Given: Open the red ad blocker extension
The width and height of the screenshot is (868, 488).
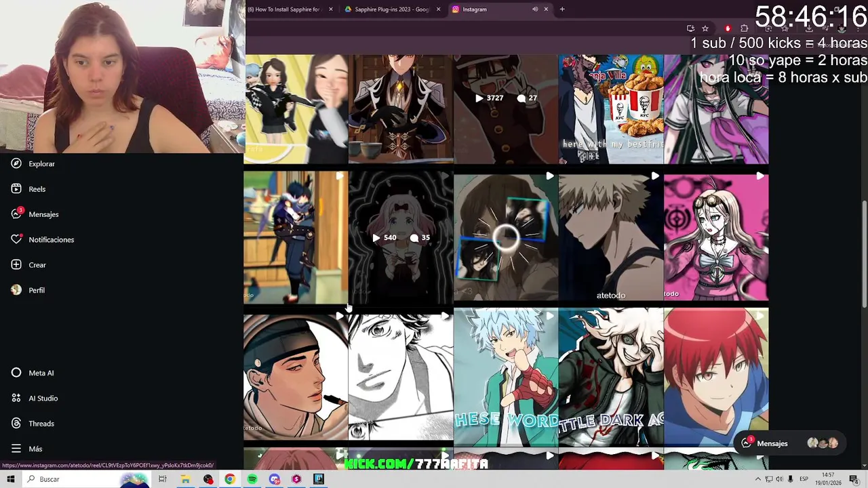Looking at the screenshot, I should point(728,28).
